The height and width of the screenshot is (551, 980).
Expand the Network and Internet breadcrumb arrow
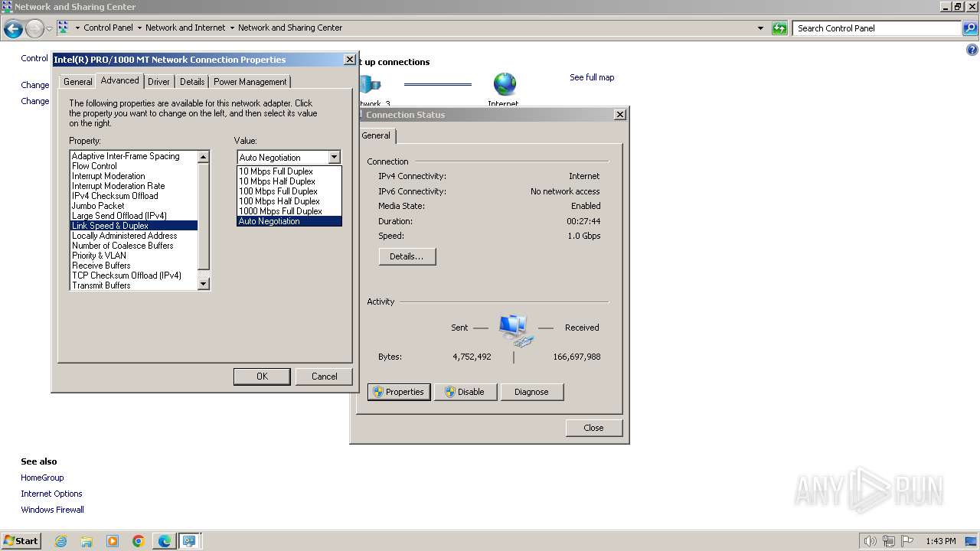[x=232, y=28]
